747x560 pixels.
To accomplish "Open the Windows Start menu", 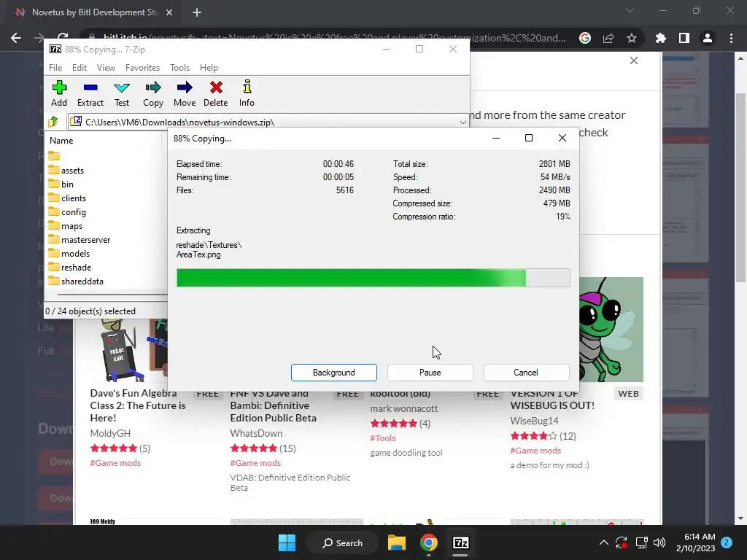I will coord(287,542).
